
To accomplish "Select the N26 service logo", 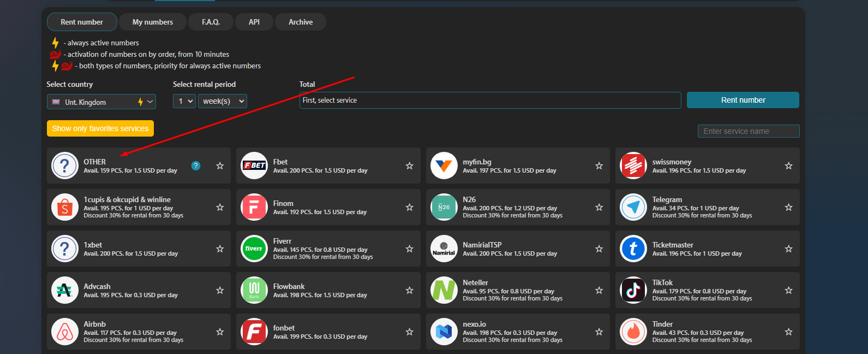I will 444,207.
